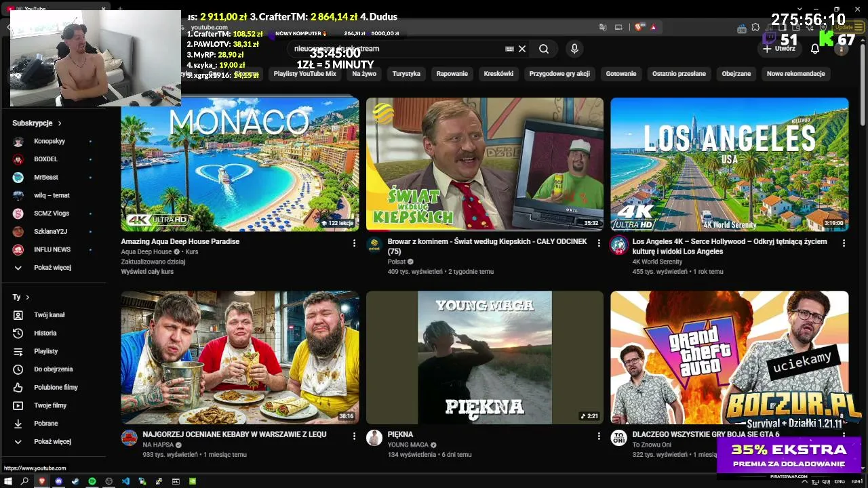Select the Kreskówki filter chip
The image size is (868, 488).
tap(498, 74)
